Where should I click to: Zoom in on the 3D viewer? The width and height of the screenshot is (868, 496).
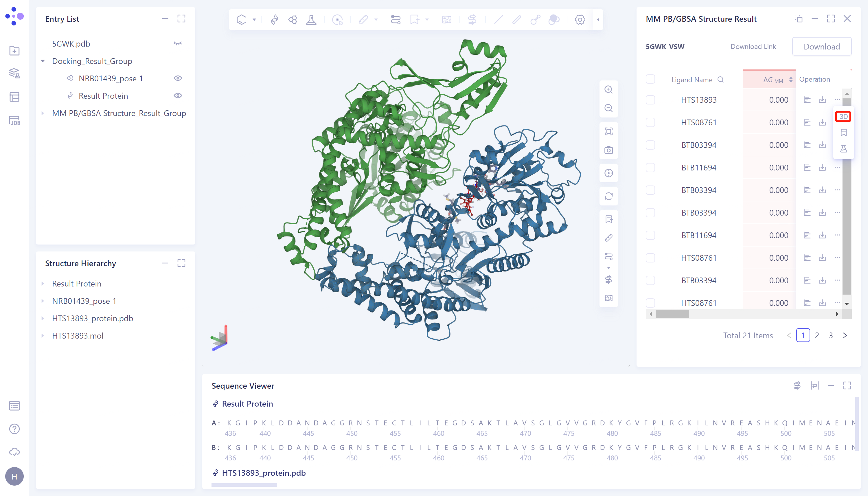coord(608,90)
